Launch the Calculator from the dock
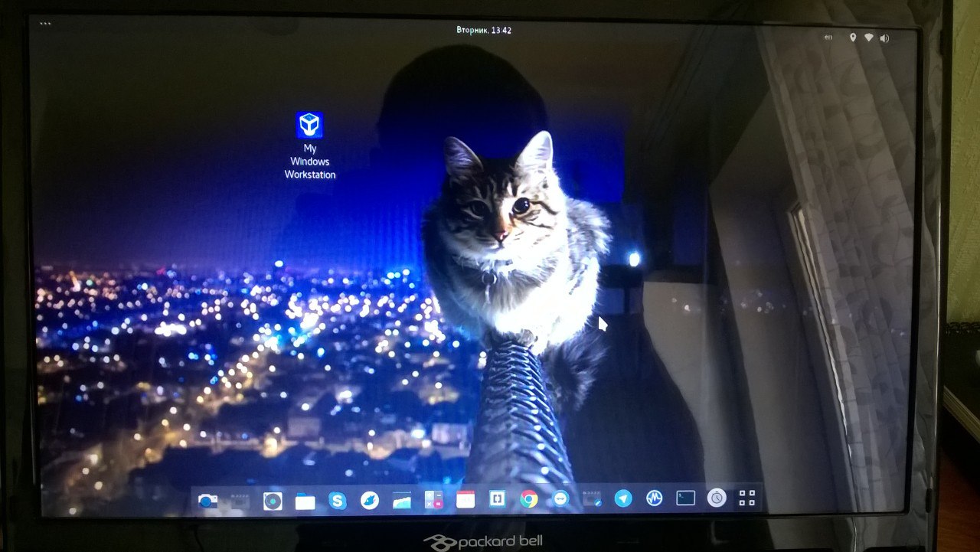The width and height of the screenshot is (980, 552). [434, 500]
